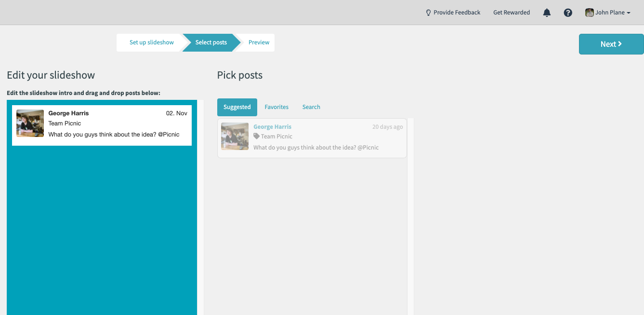Open the Get Rewarded link
Screen dimensions: 644x315
pyautogui.click(x=512, y=13)
